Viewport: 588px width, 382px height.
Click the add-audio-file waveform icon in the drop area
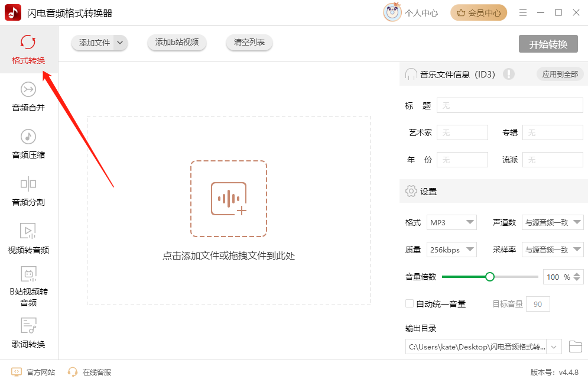[229, 199]
